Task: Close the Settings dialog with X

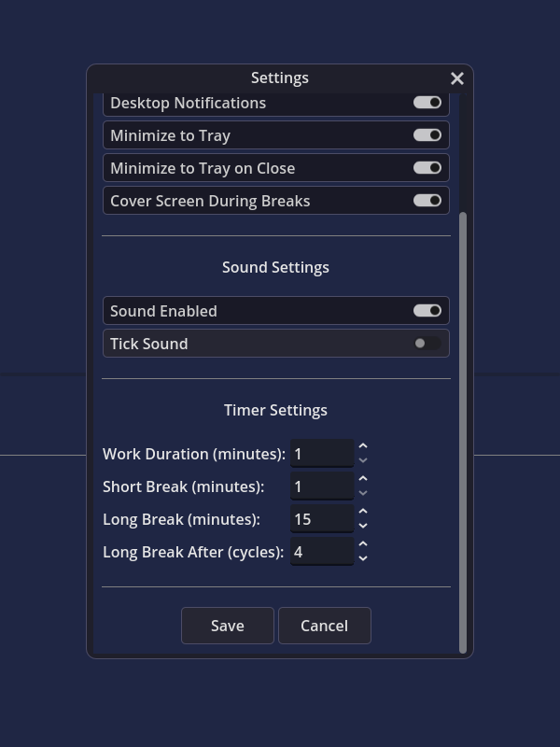Action: click(x=457, y=78)
